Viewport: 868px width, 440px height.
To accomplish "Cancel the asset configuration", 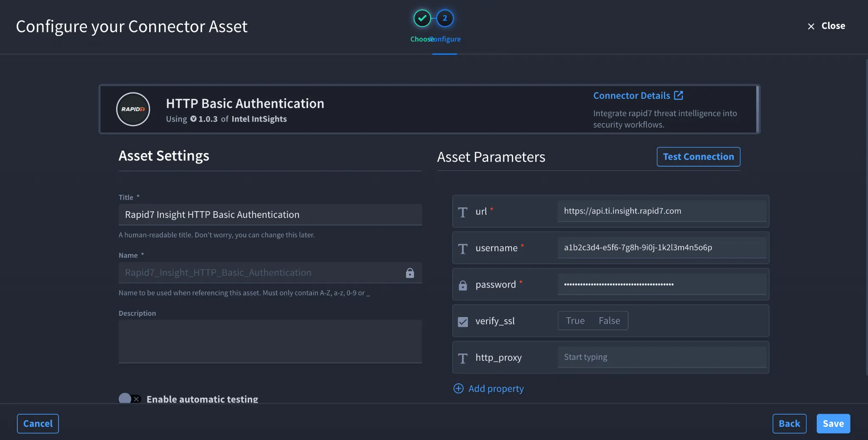I will [38, 423].
